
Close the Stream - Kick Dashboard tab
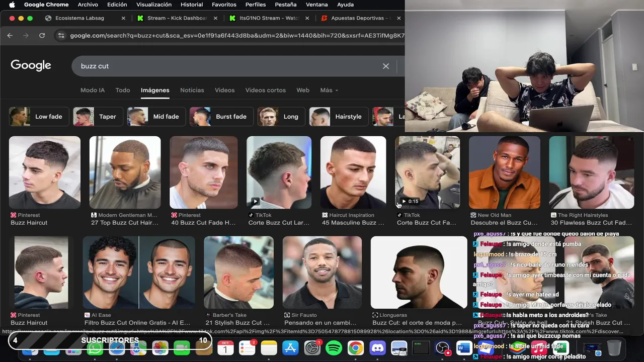216,18
